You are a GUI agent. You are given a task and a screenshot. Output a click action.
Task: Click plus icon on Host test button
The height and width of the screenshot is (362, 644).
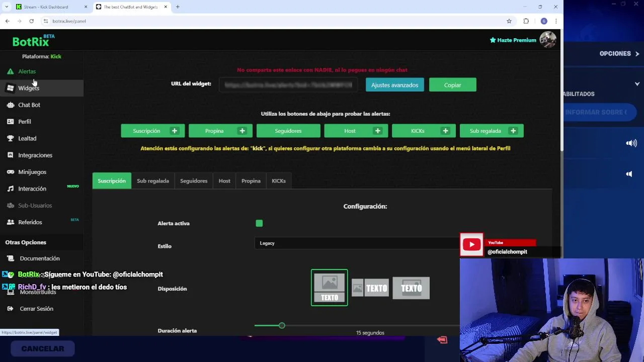(x=377, y=131)
